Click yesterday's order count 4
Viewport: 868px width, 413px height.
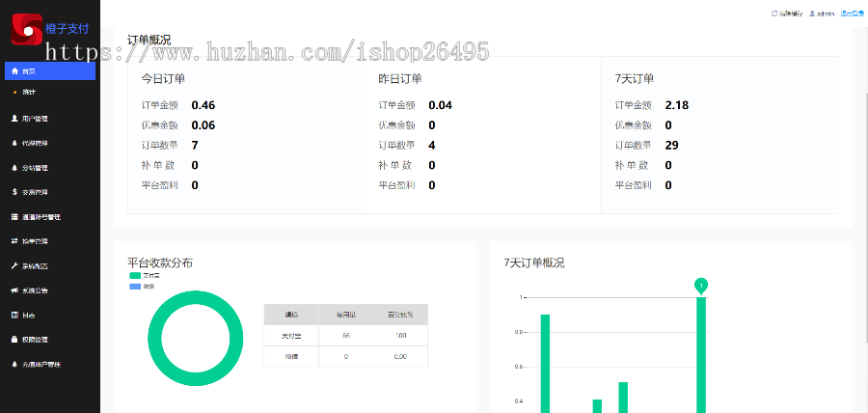pyautogui.click(x=432, y=145)
